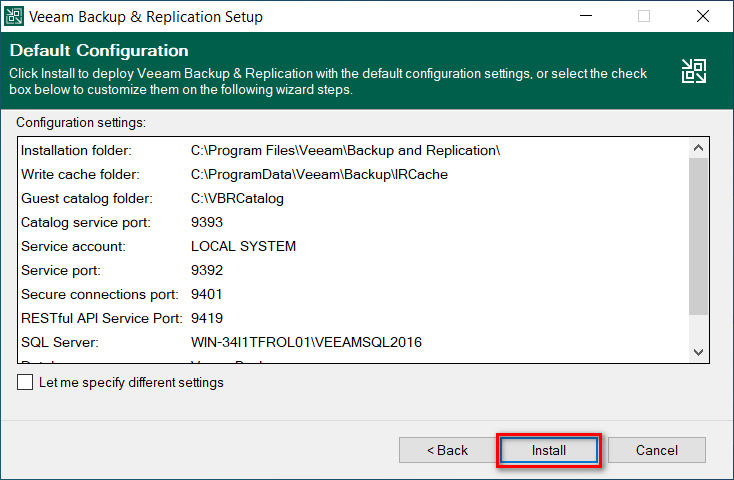Viewport: 734px width, 480px height.
Task: Select the LOCAL SYSTEM service account value
Action: click(x=243, y=246)
